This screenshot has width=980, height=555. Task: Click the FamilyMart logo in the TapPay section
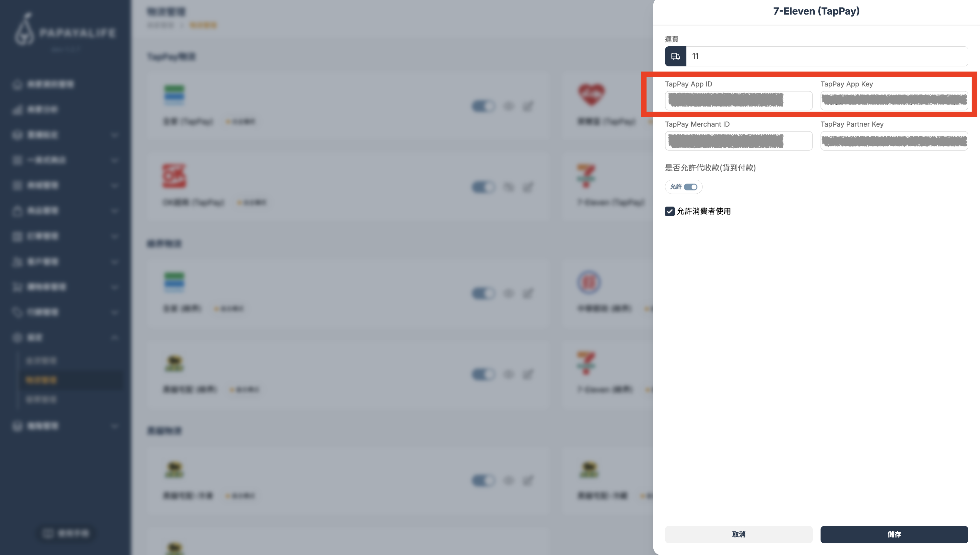pyautogui.click(x=174, y=95)
